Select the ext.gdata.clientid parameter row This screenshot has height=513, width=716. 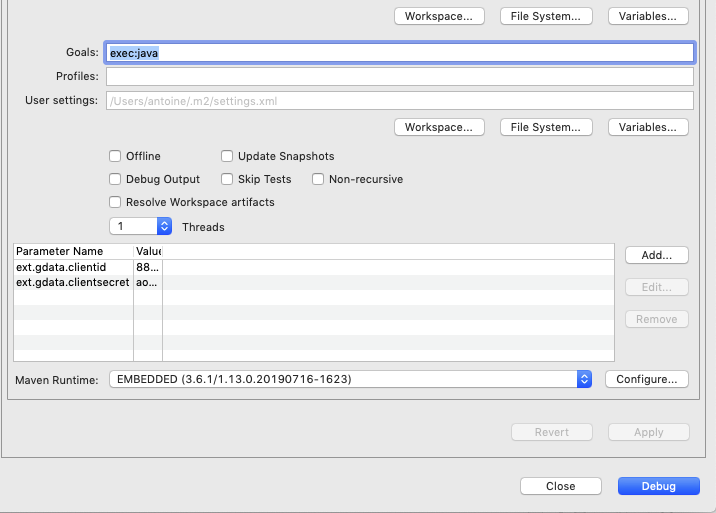[x=74, y=267]
